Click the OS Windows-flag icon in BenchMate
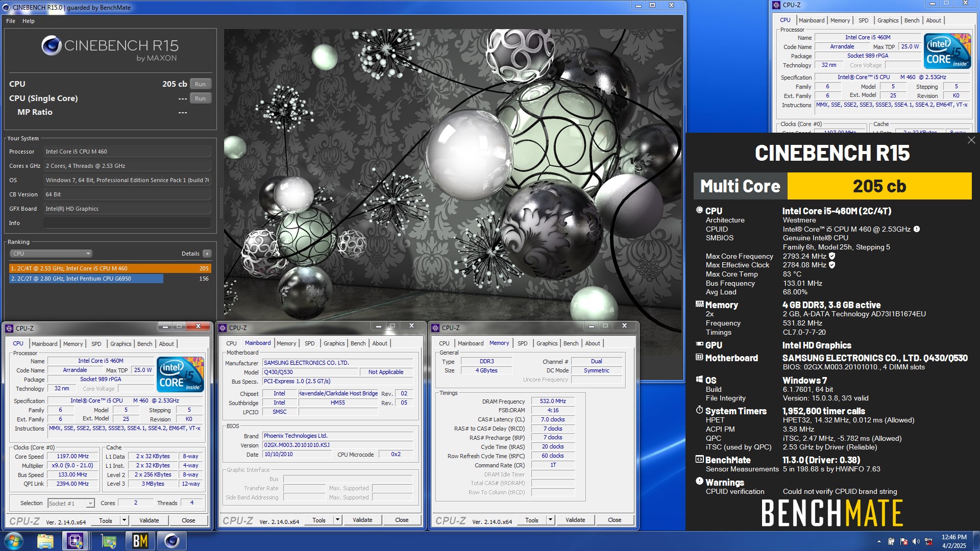Viewport: 980px width, 551px height. coord(699,380)
